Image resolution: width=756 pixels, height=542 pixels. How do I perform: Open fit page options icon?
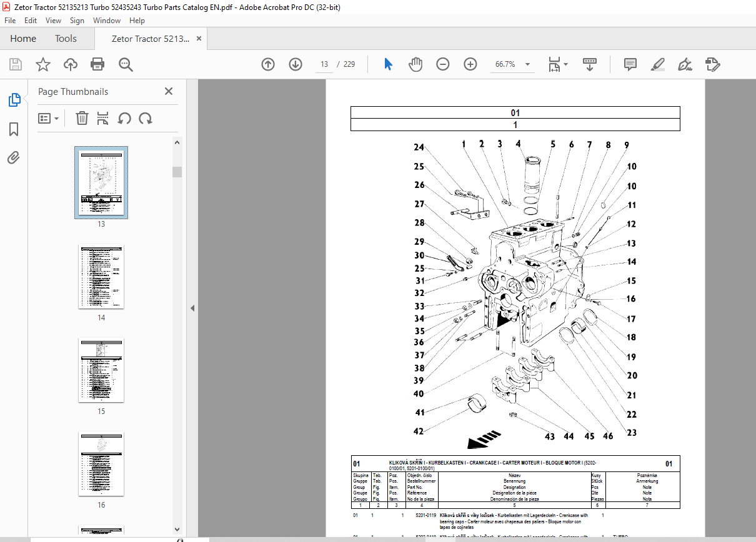click(x=557, y=64)
